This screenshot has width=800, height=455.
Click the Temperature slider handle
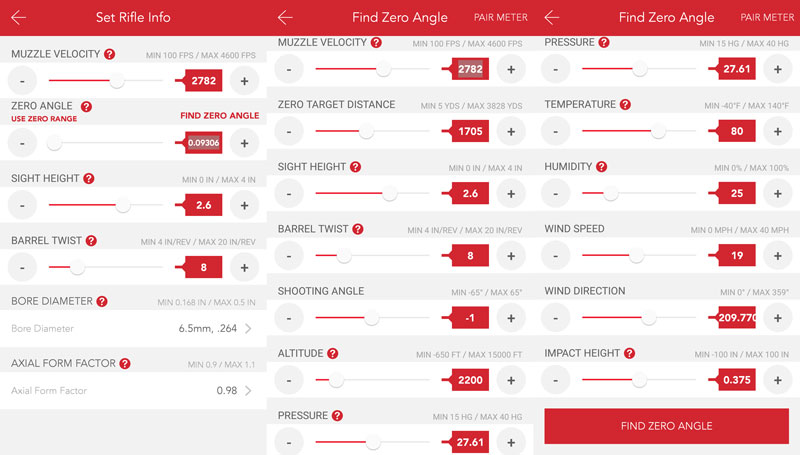coord(658,131)
